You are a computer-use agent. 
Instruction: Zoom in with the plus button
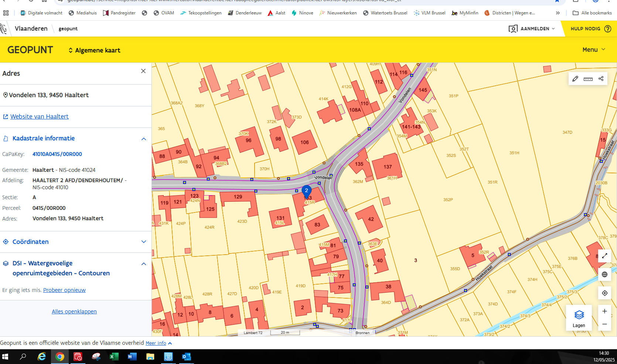pos(604,311)
